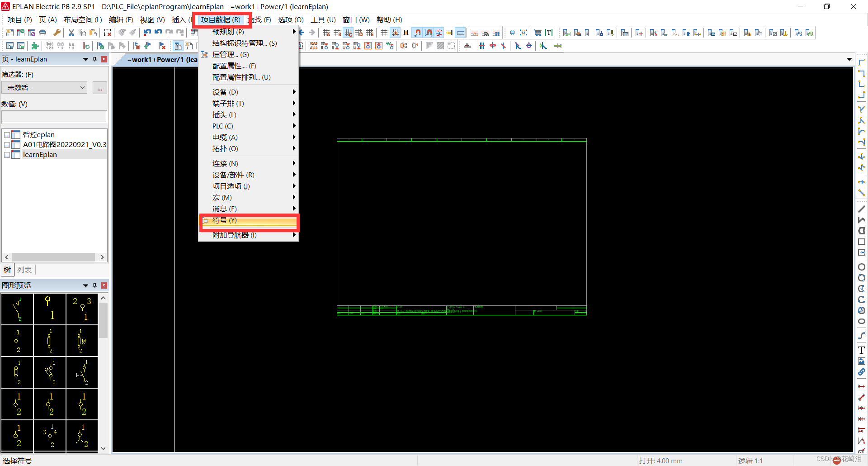Select 结构标识符管理 (S) entry

(x=249, y=43)
